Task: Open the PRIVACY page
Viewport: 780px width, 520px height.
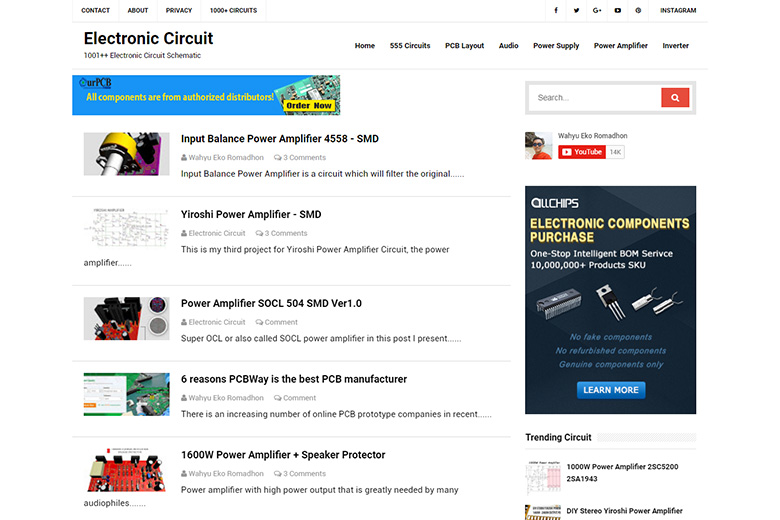Action: [x=179, y=10]
